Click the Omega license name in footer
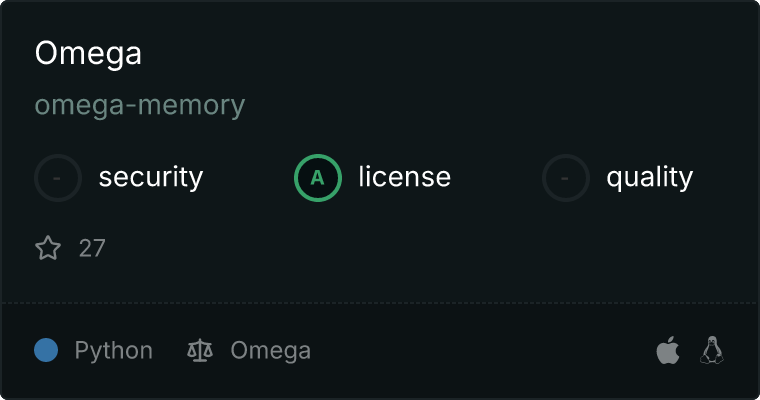Screen dimensions: 760x400 pos(270,351)
